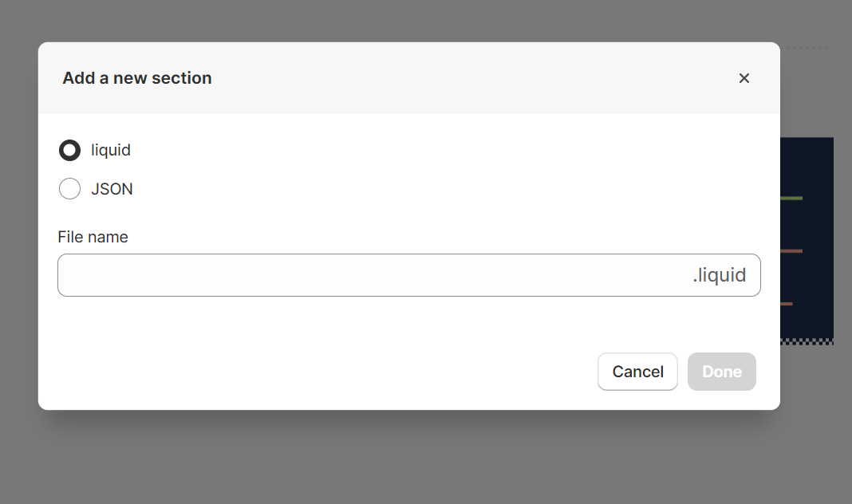Close the Add a new section dialog

tap(744, 78)
